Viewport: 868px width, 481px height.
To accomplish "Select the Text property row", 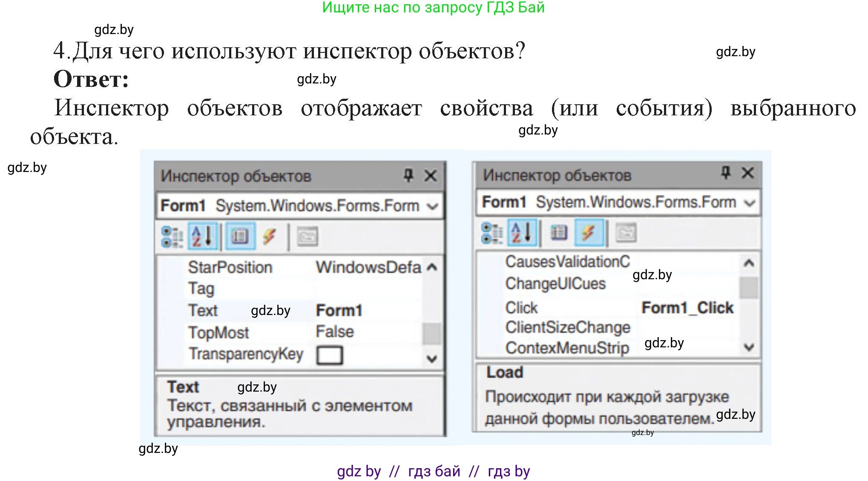I will tap(203, 310).
